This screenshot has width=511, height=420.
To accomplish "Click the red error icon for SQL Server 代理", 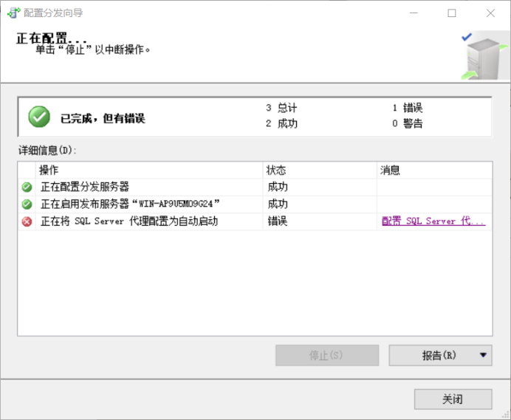I will [x=27, y=221].
